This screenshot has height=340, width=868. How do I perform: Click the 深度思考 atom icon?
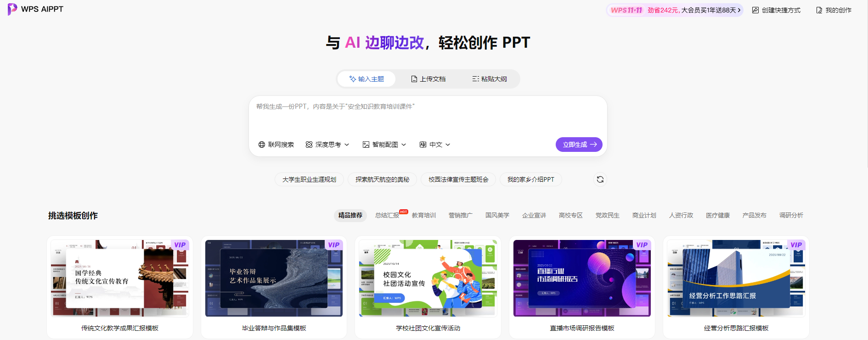(x=309, y=145)
